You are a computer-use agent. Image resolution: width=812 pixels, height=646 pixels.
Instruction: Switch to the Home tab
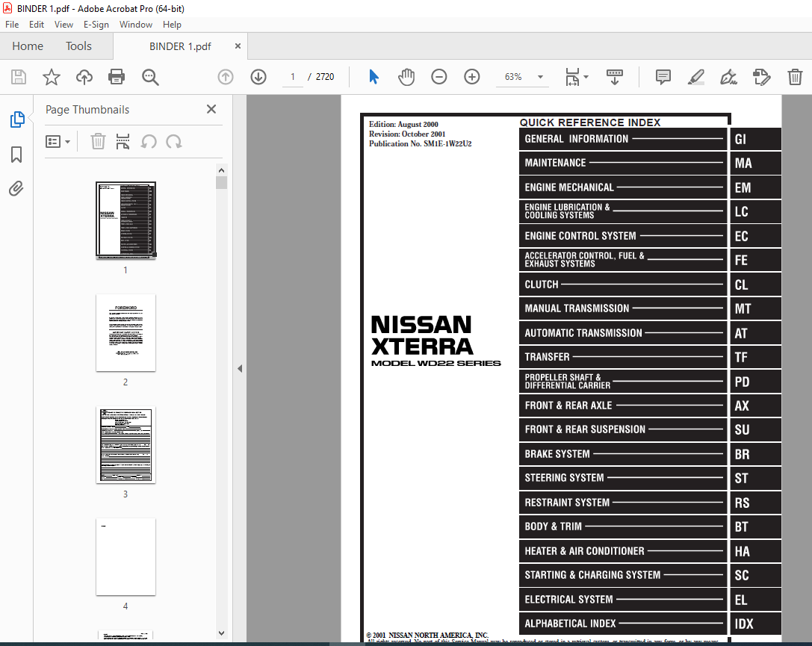tap(28, 46)
